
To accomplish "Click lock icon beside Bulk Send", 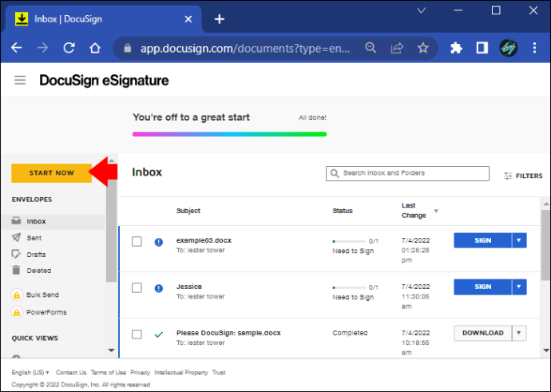I will coord(17,295).
